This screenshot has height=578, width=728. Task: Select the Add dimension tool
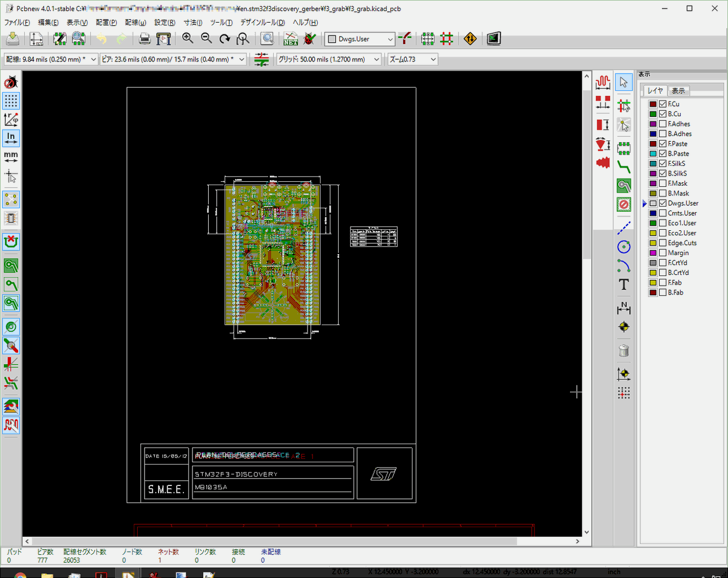click(624, 308)
